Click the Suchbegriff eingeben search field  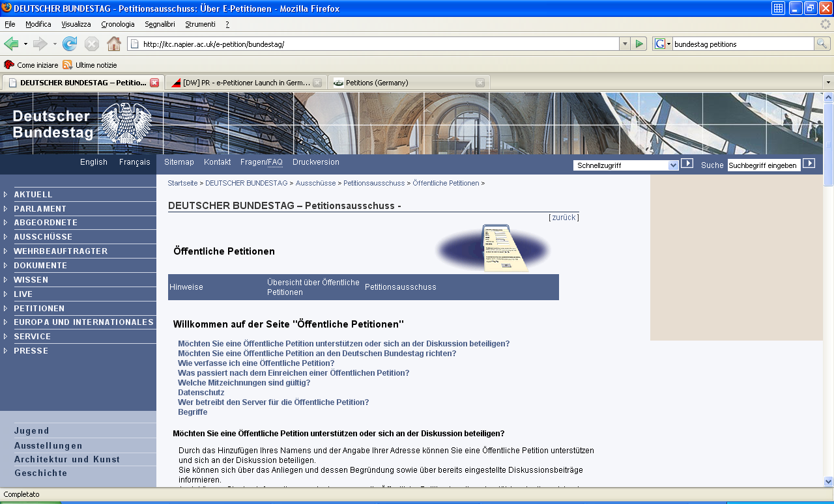764,165
